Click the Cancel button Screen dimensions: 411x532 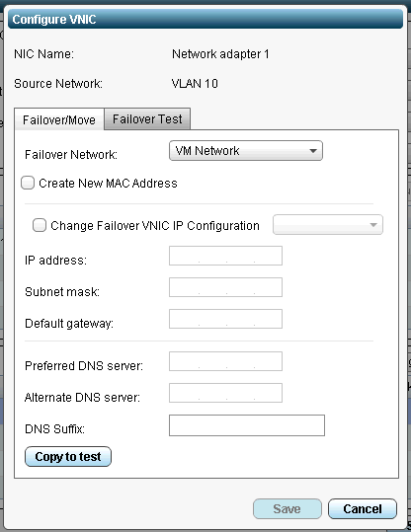[362, 509]
